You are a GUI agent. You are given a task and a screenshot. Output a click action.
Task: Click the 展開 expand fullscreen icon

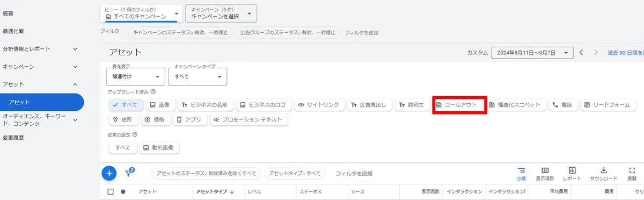(x=632, y=170)
